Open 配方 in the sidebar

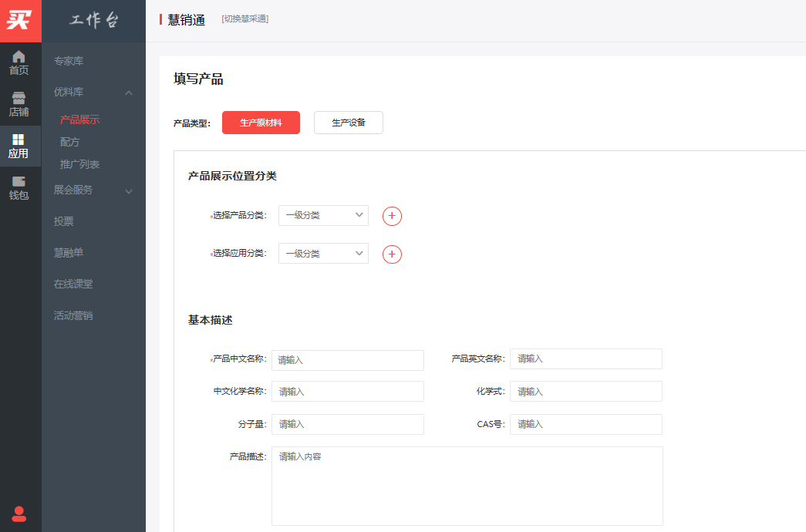tap(70, 142)
